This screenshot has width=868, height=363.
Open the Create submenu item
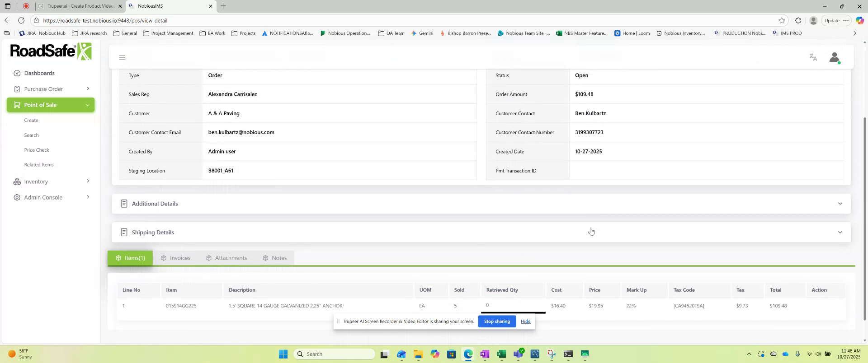pyautogui.click(x=31, y=121)
